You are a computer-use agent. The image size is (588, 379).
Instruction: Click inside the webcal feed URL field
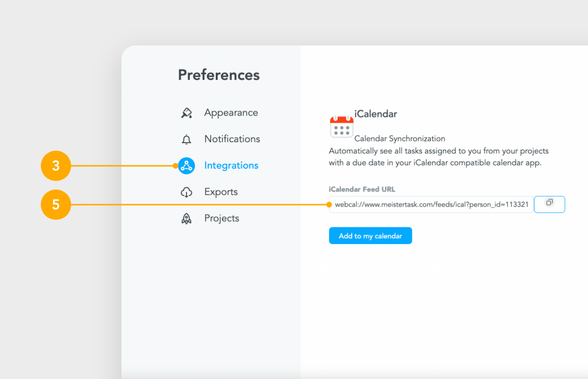[x=431, y=205]
